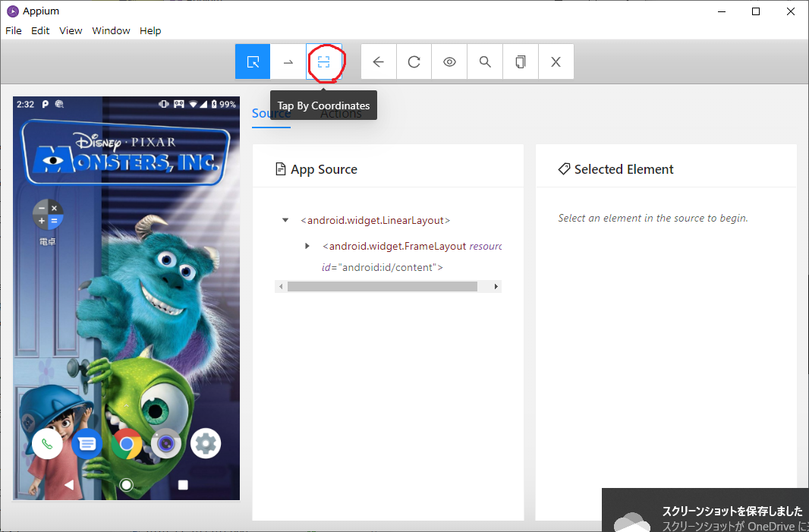The width and height of the screenshot is (809, 532).
Task: Open the Window menu
Action: pos(111,31)
